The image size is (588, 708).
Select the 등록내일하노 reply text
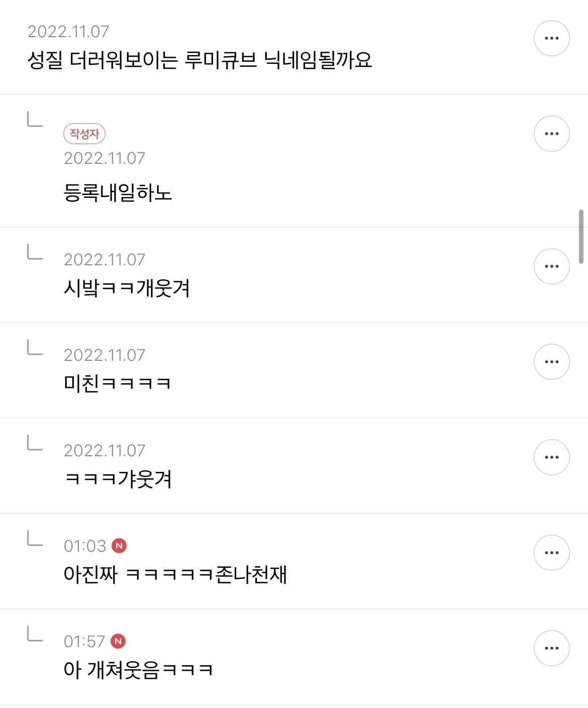118,193
